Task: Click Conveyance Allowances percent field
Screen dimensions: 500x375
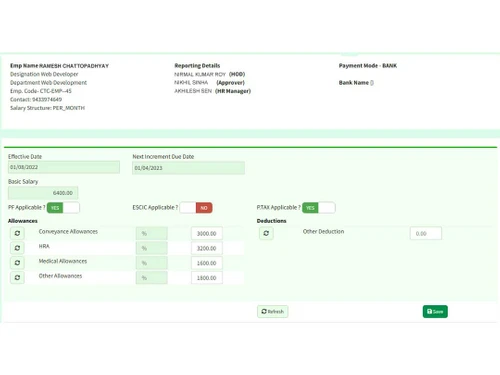Action: tap(152, 233)
